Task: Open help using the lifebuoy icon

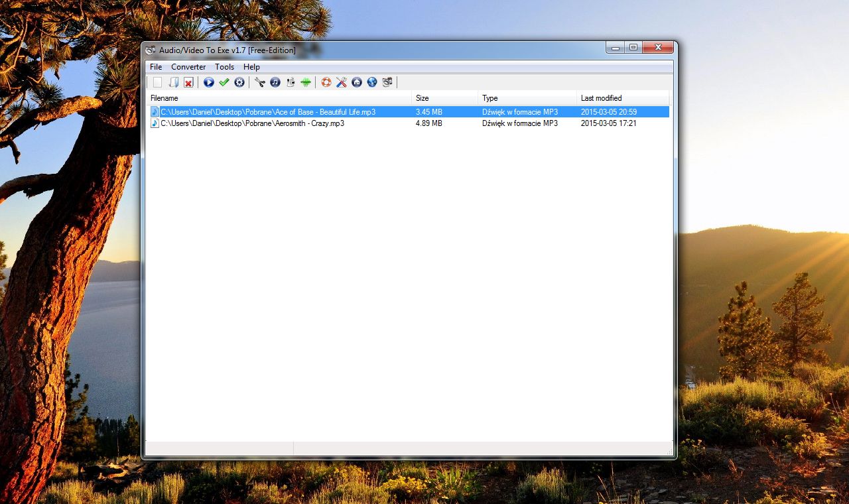Action: pos(326,82)
